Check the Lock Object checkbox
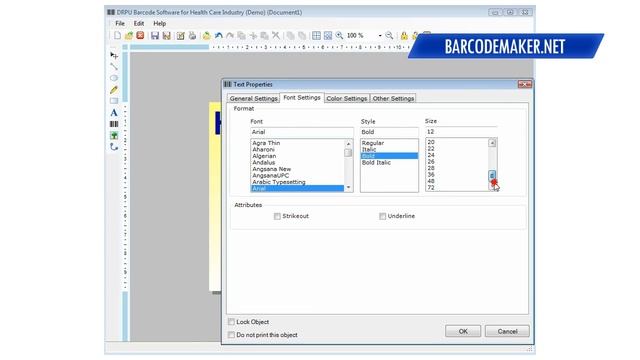Viewport: 640px width, 360px height. point(231,322)
